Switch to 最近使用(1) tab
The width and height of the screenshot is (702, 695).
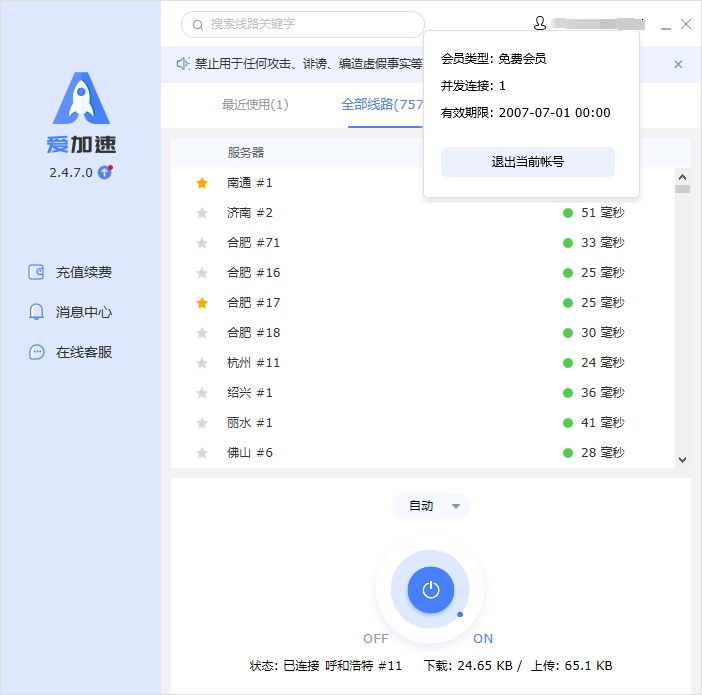(x=255, y=104)
